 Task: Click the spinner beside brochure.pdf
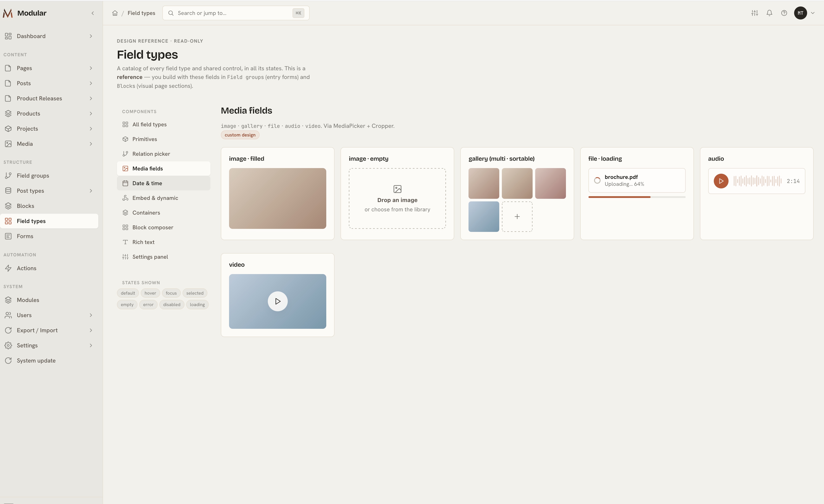click(597, 180)
